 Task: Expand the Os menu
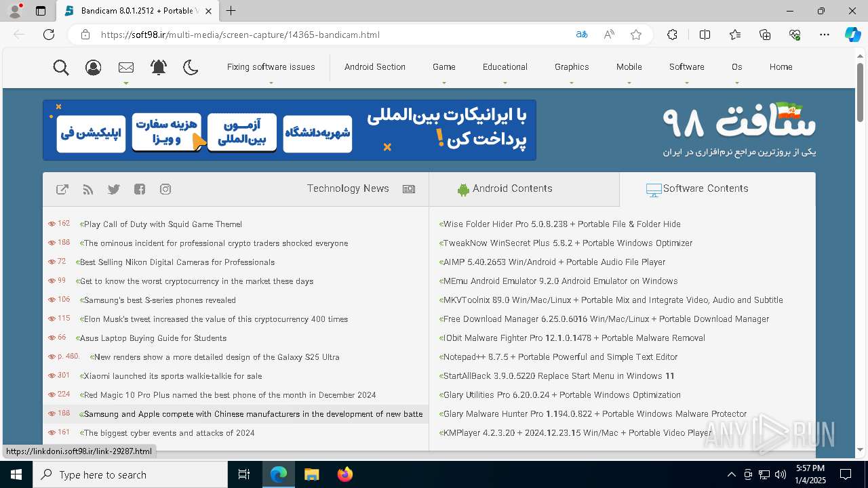(737, 67)
